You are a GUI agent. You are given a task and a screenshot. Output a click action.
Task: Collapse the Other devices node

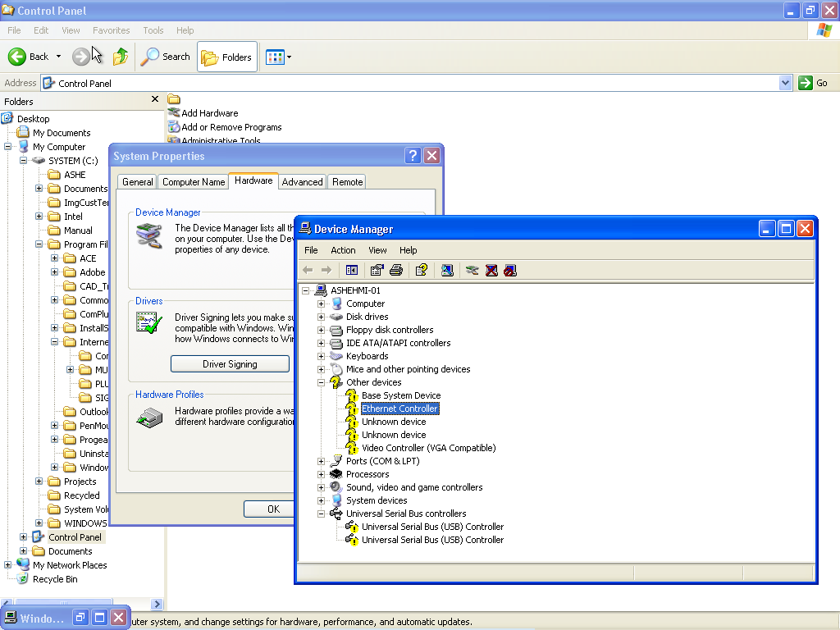322,382
